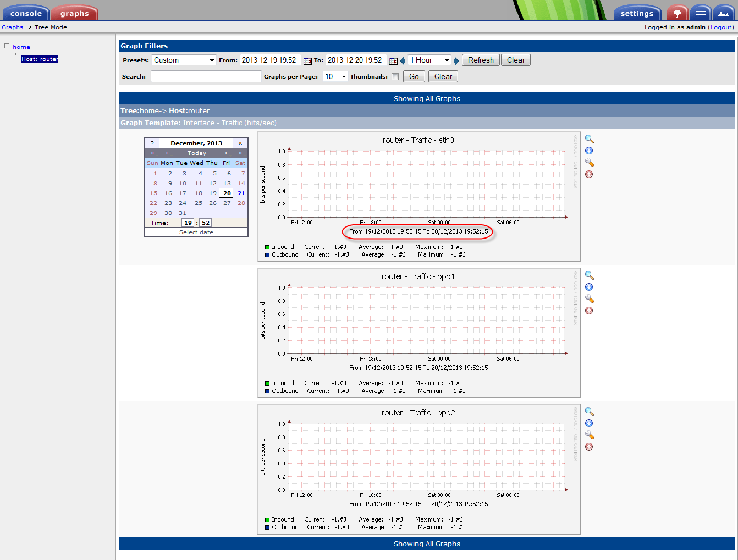Viewport: 738px width, 560px height.
Task: Go to next month in calendar
Action: [x=226, y=153]
